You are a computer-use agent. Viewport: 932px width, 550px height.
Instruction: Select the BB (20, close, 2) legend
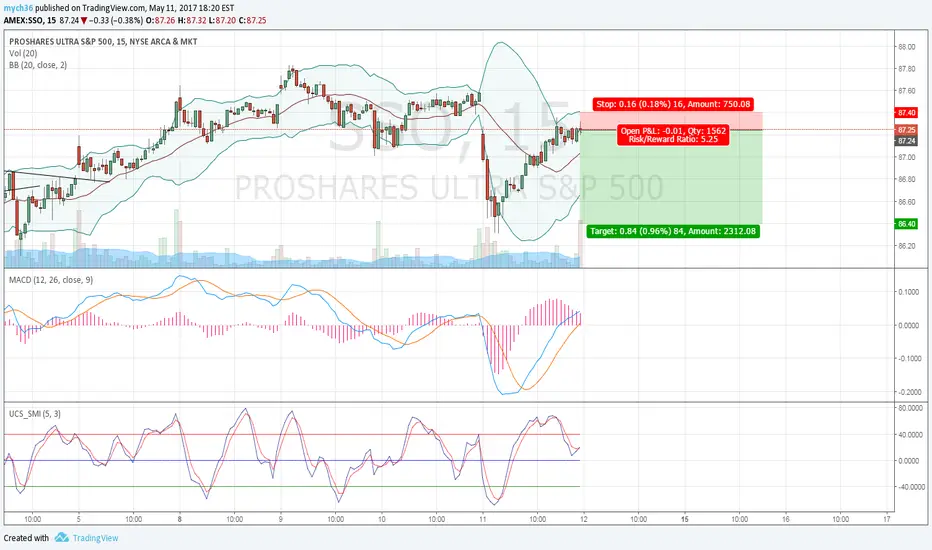38,65
